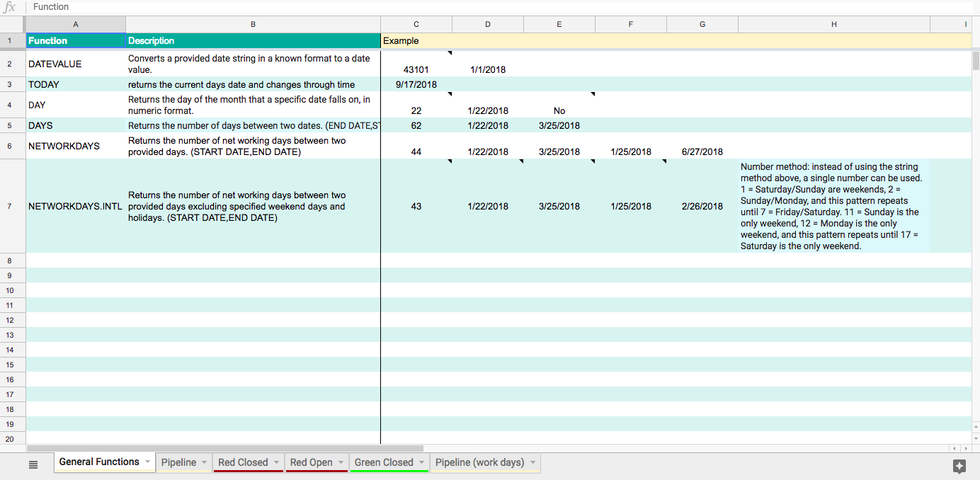Select the NETWORKDAYS cell
Viewport: 980px width, 480px height.
[76, 146]
